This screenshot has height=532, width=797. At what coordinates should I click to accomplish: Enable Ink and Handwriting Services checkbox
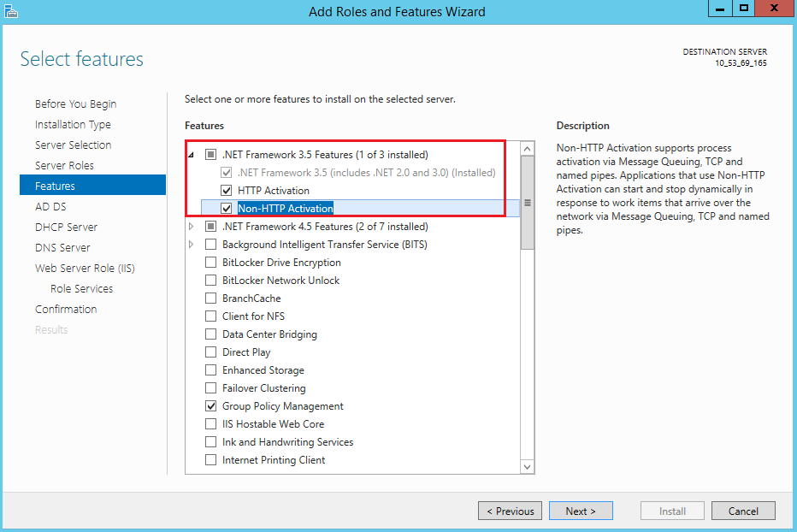pos(210,442)
